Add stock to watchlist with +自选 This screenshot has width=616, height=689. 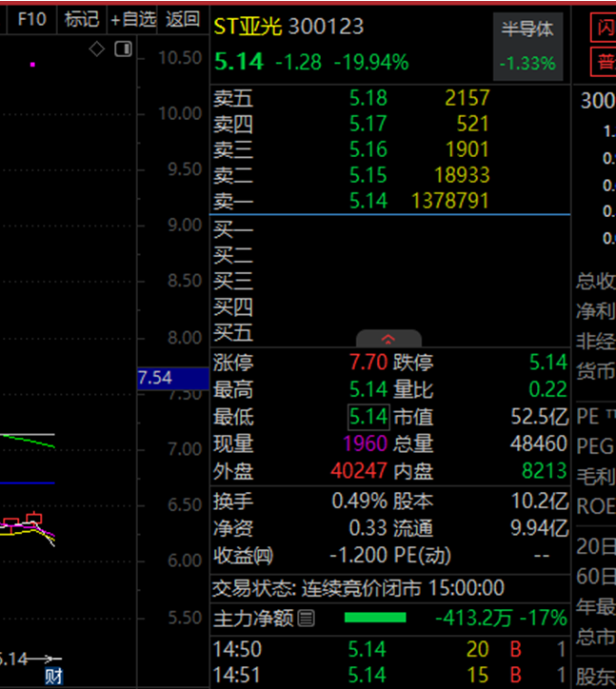[x=132, y=19]
